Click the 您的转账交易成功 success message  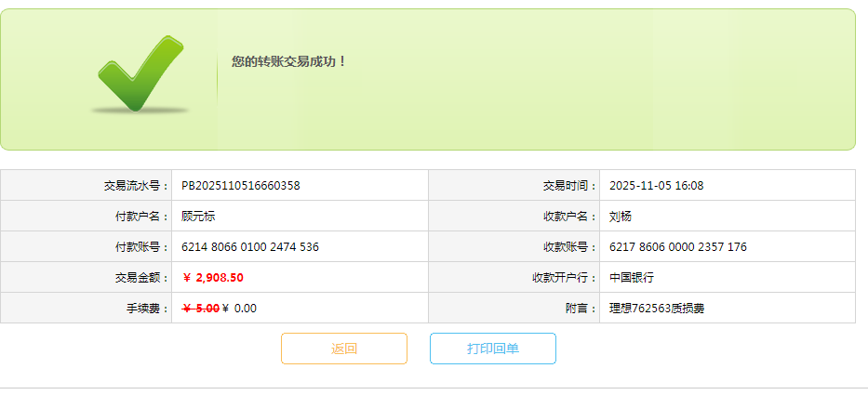[289, 61]
